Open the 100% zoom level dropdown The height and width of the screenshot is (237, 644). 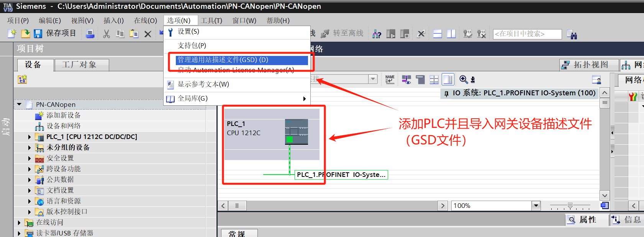coord(536,206)
